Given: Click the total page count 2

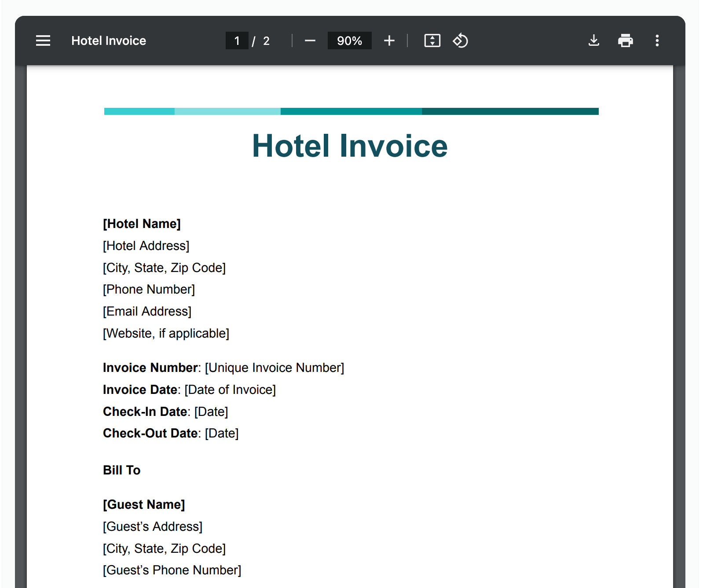Looking at the screenshot, I should click(x=266, y=41).
